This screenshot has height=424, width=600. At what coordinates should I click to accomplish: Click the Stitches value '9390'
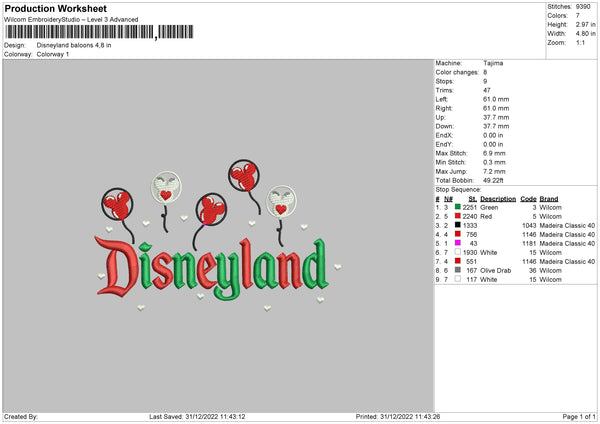click(x=583, y=7)
